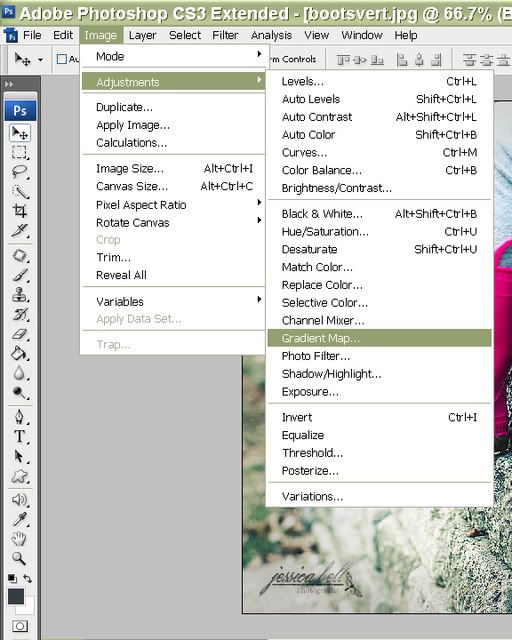Image resolution: width=512 pixels, height=640 pixels.
Task: Open the Move tool preset picker arrow
Action: click(40, 60)
